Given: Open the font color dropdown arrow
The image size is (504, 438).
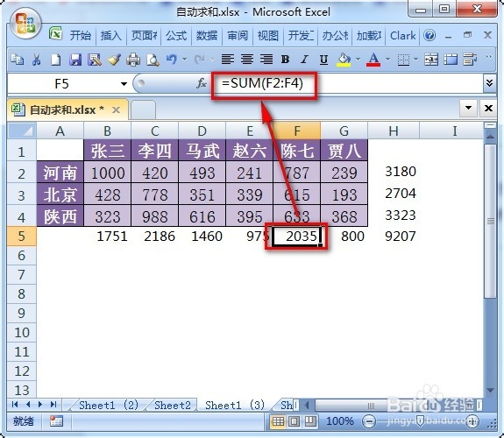Looking at the screenshot, I should click(x=387, y=59).
